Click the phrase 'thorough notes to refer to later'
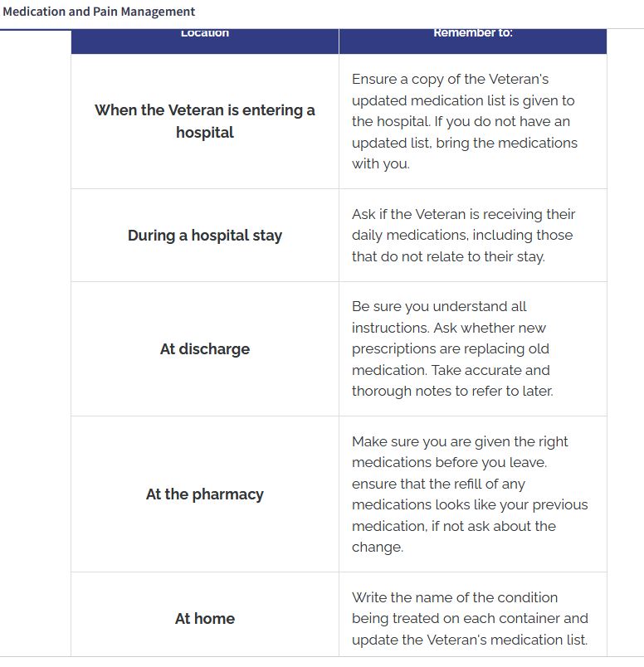Viewport: 644px width, 667px height. [x=451, y=391]
